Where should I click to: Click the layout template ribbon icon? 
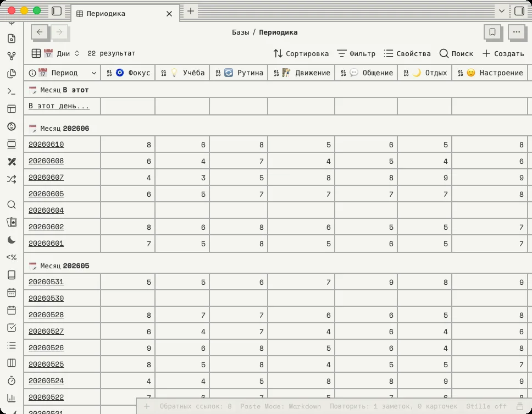(12, 109)
